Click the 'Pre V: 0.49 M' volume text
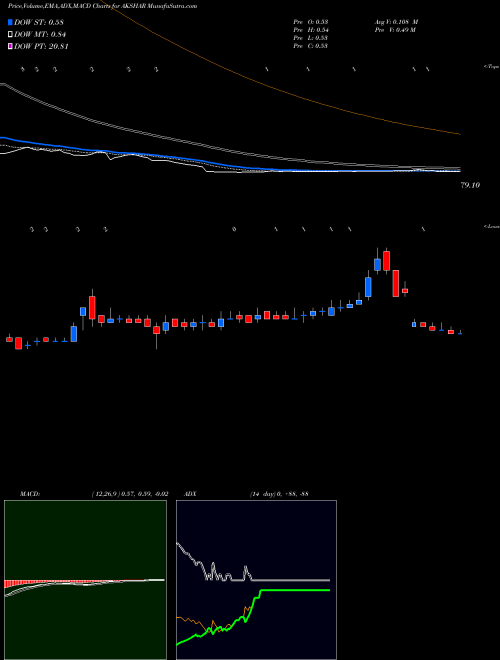500x660 pixels. coord(396,30)
